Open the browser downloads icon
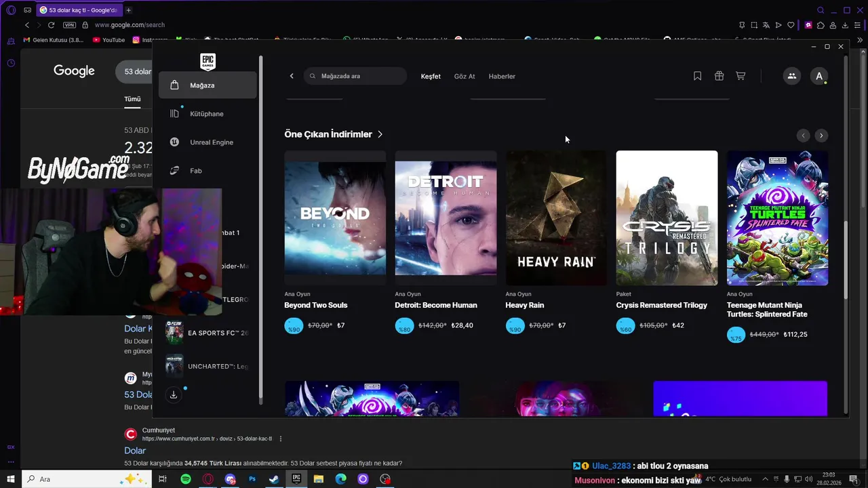Screen dimensions: 868x488 [x=845, y=25]
